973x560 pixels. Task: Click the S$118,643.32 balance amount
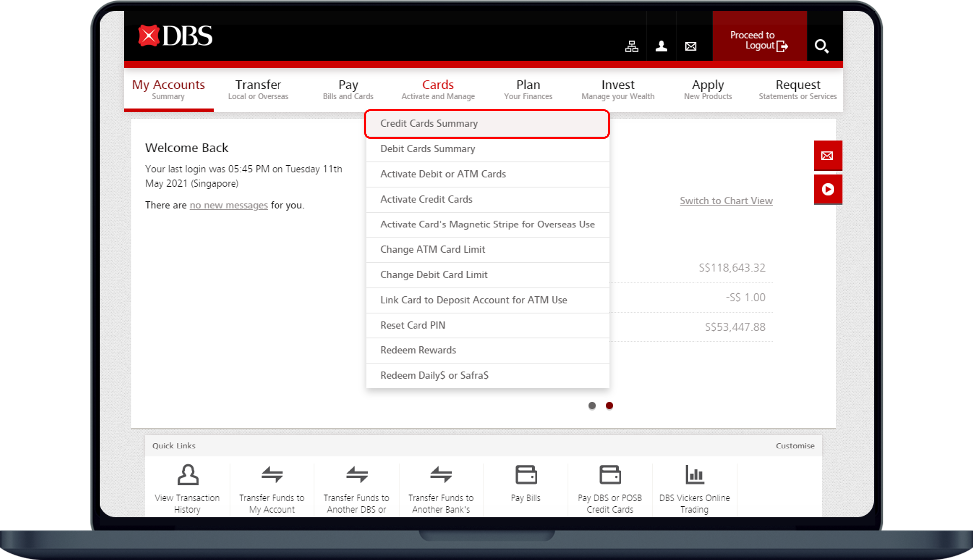[x=732, y=268]
